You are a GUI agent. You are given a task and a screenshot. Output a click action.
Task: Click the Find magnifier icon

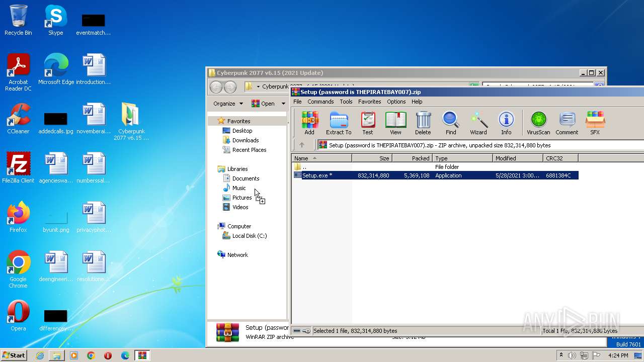click(x=451, y=123)
